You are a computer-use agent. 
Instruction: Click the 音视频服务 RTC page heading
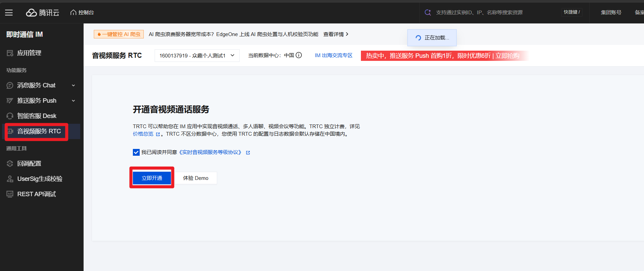pyautogui.click(x=117, y=55)
